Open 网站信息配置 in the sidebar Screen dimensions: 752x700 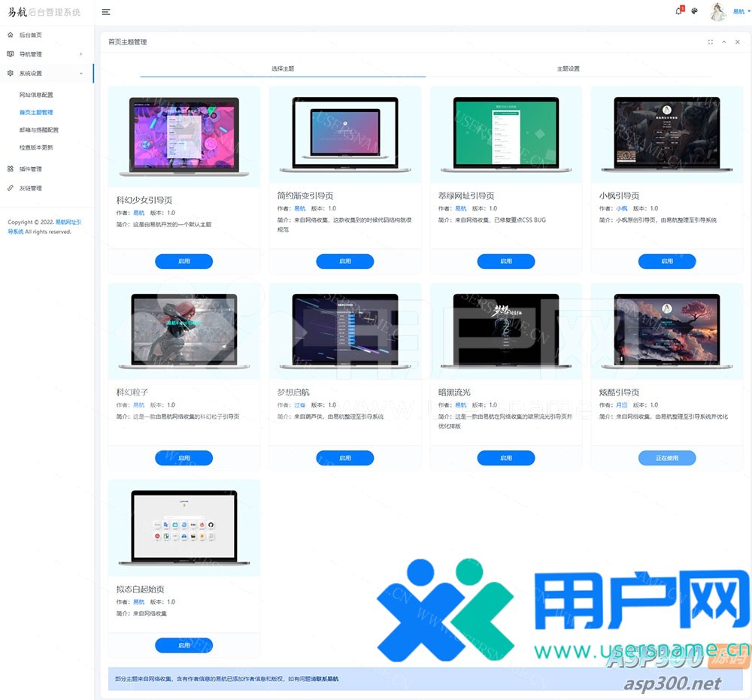pyautogui.click(x=36, y=95)
